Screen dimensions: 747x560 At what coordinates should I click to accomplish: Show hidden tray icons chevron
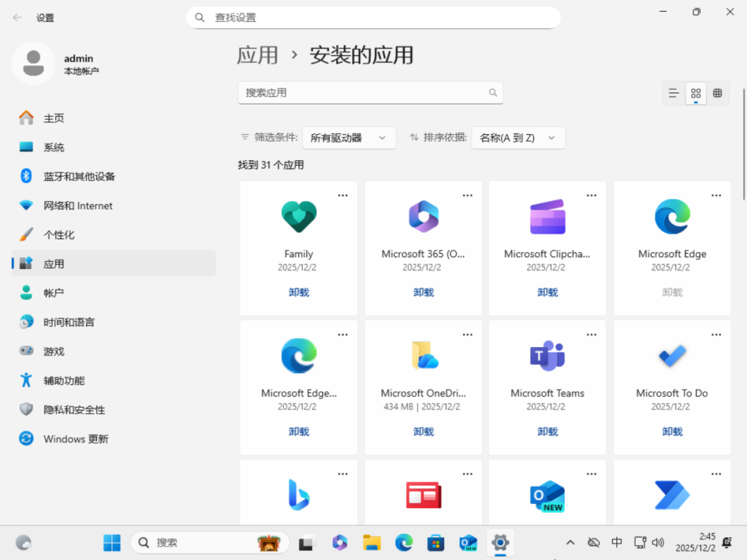tap(570, 543)
